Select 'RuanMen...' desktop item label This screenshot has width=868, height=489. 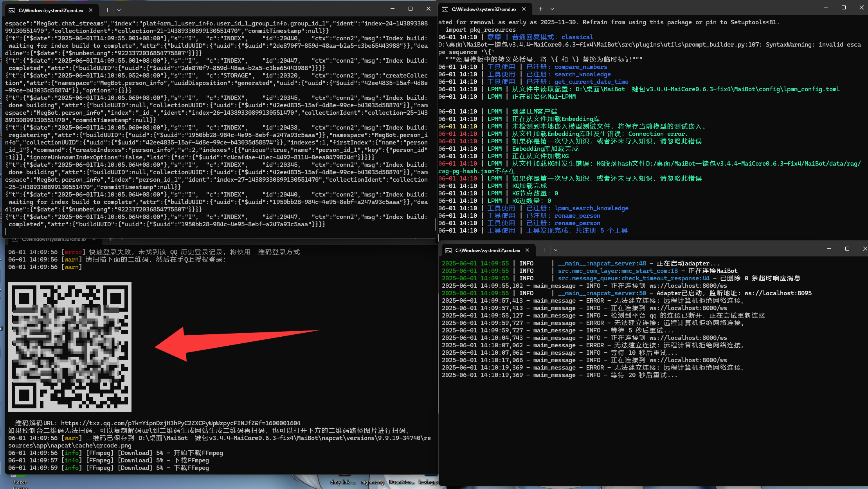pos(402,482)
